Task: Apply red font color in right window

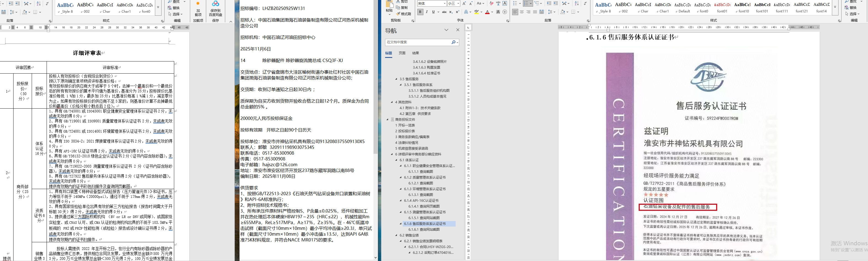Action: pos(487,12)
